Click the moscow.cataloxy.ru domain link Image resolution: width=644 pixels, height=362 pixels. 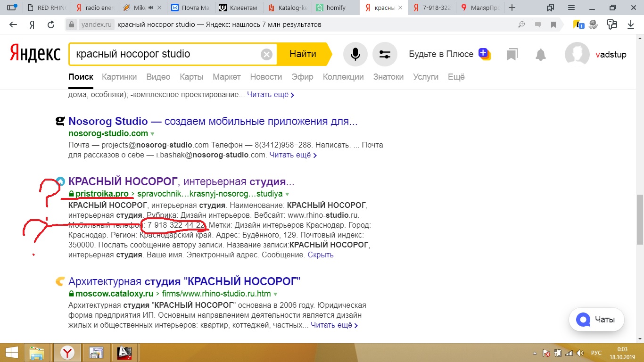click(115, 294)
